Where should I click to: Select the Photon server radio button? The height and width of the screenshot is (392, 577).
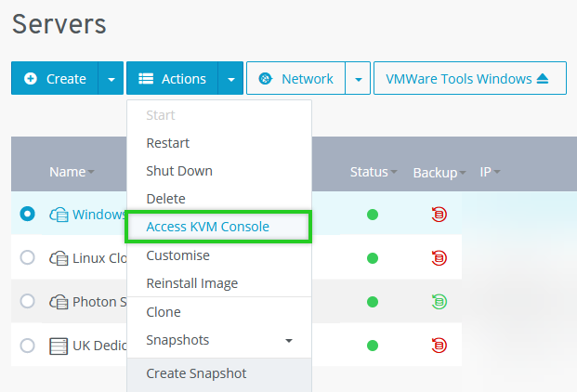click(27, 301)
